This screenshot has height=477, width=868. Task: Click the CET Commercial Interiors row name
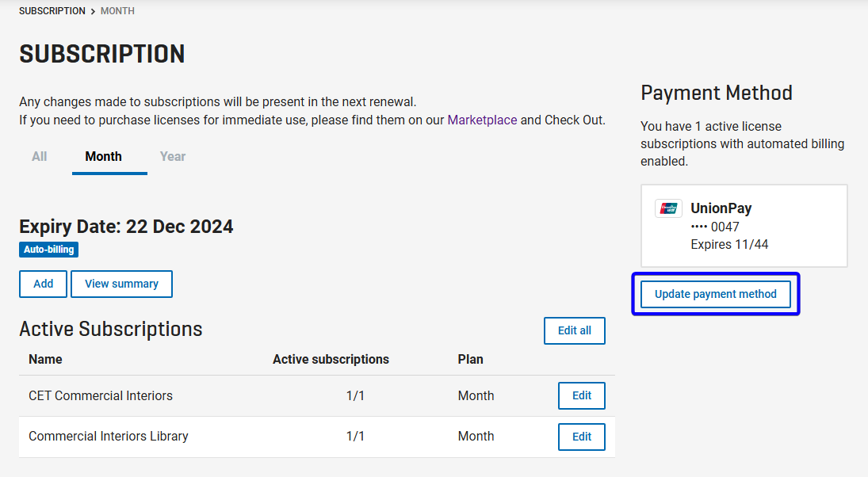pos(101,395)
